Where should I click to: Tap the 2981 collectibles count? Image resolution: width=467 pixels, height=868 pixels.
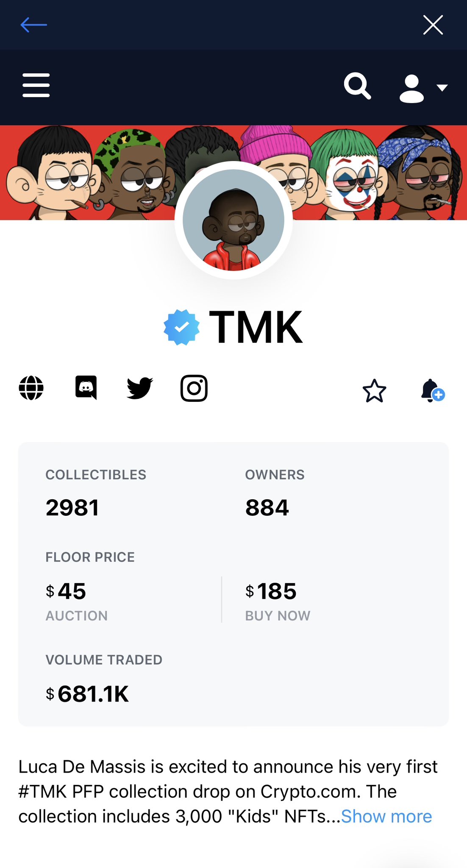pyautogui.click(x=72, y=508)
